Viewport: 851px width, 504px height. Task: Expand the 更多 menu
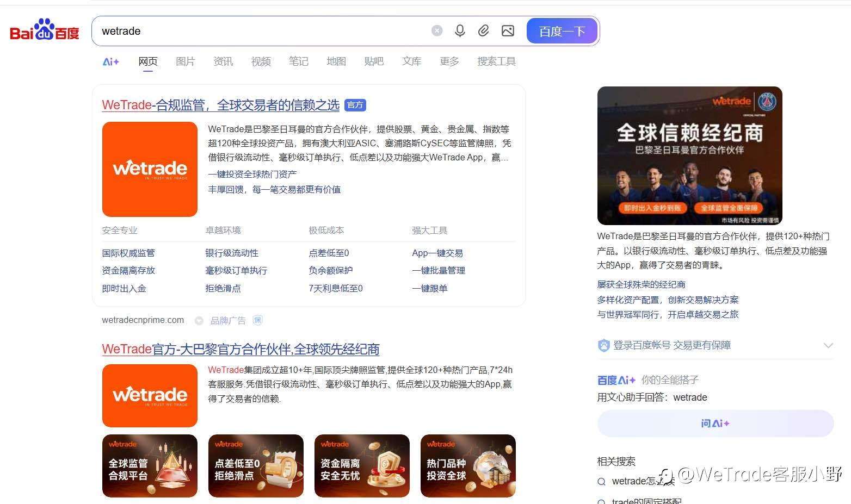[449, 61]
